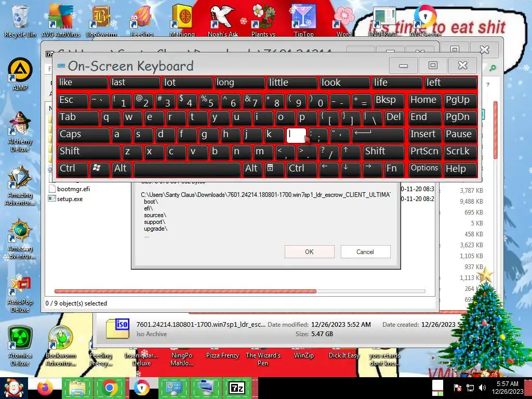Click the PgUp key
Image resolution: width=532 pixels, height=399 pixels.
tap(460, 101)
